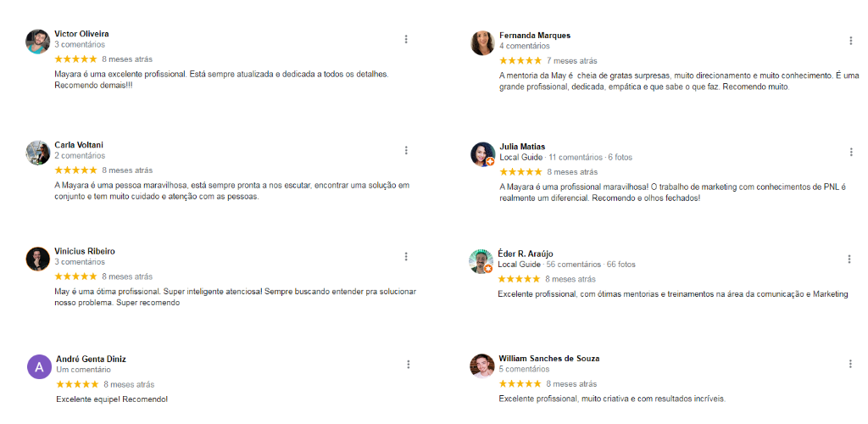Open three-dot menu on Fernanda Marques' review

coord(850,41)
